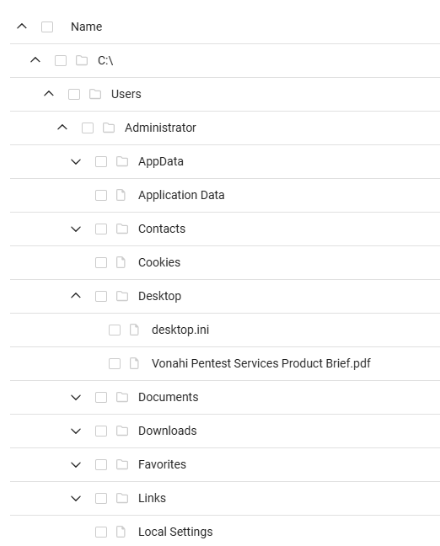This screenshot has height=546, width=440.
Task: Select the Documents folder checkbox
Action: coord(101,397)
